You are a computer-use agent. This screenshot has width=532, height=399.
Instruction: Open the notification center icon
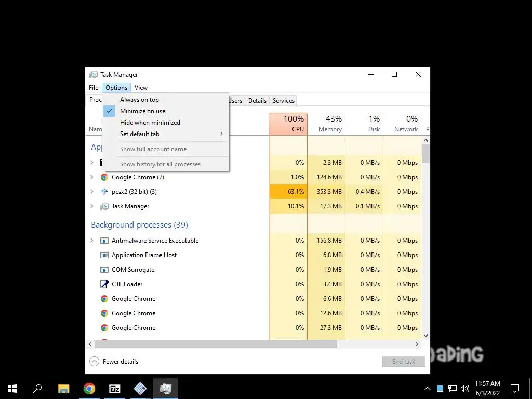pyautogui.click(x=515, y=389)
